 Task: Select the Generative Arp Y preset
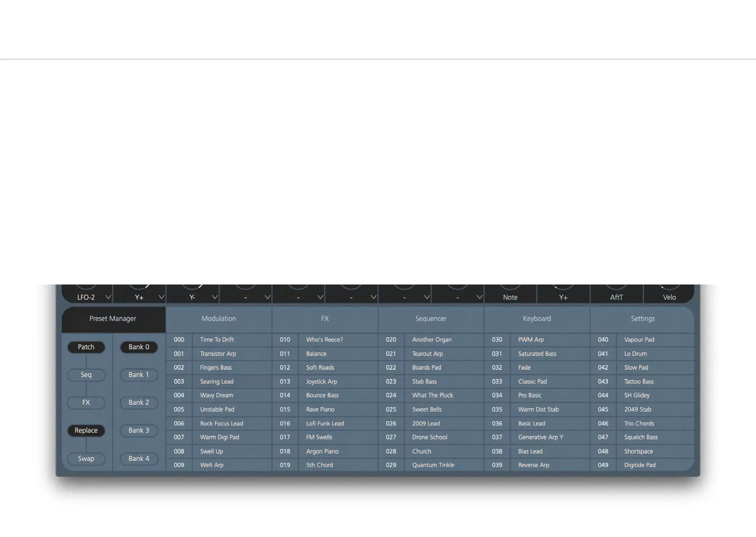point(537,437)
